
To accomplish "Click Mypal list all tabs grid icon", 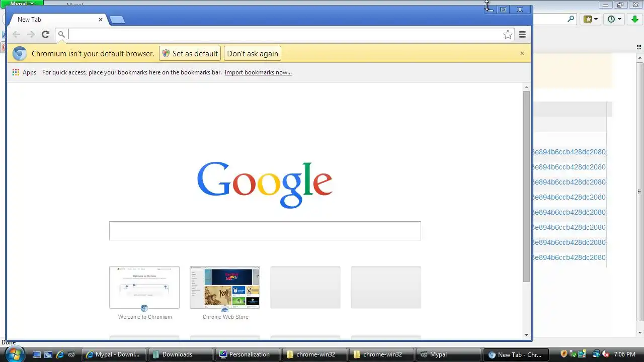I will 639,47.
